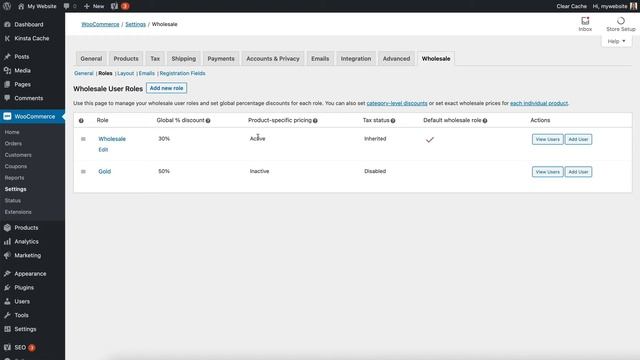640x360 pixels.
Task: Click the Appearance paintbrush icon
Action: 7,274
